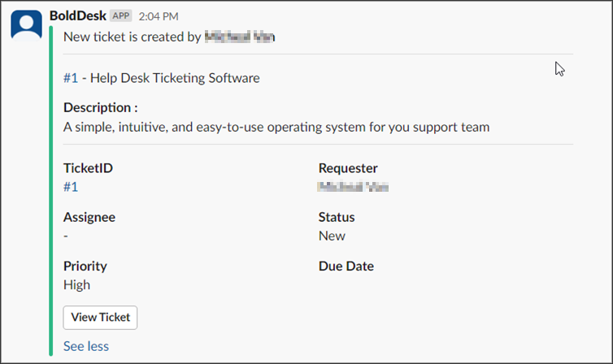Image resolution: width=613 pixels, height=364 pixels.
Task: Click blurred requester name under Requester
Action: click(353, 187)
